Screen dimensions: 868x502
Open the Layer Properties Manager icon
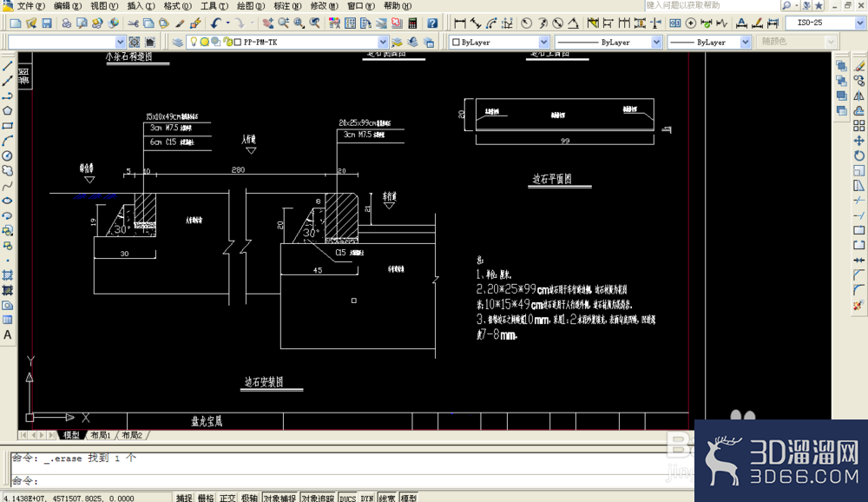point(178,42)
